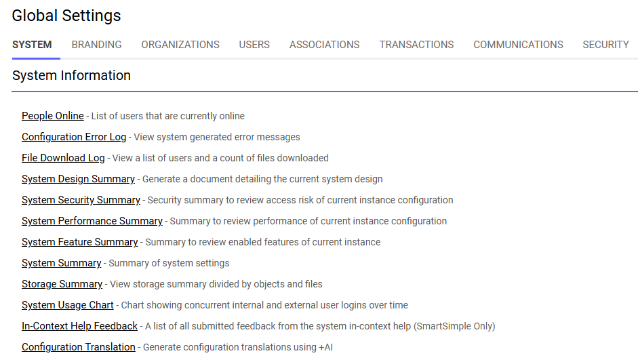Select the Associations tab
This screenshot has width=638, height=364.
click(x=324, y=45)
